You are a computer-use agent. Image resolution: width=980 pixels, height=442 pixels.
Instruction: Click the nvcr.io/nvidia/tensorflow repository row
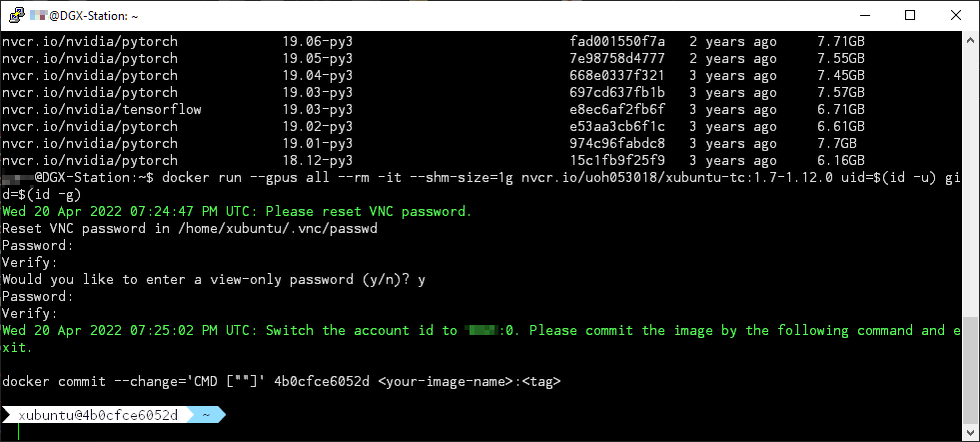coord(102,109)
